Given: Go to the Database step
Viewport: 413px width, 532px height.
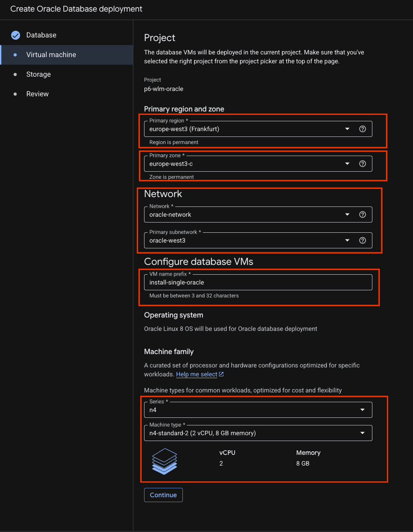Looking at the screenshot, I should click(x=66, y=35).
